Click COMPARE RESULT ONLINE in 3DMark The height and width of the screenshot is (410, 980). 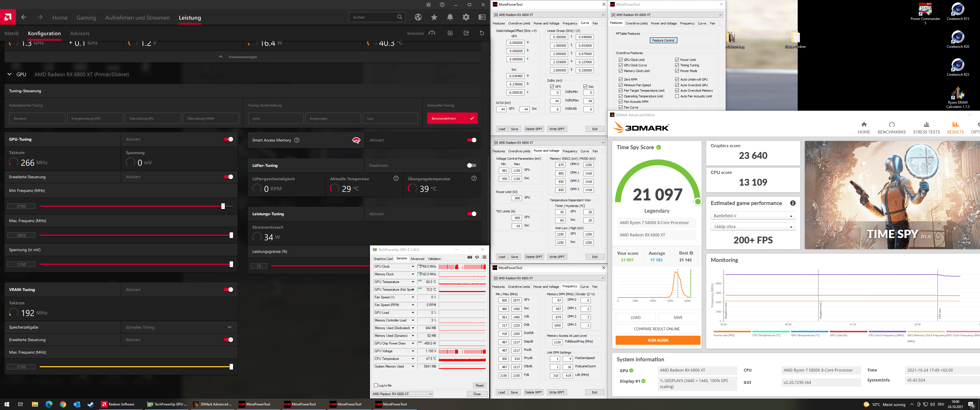[657, 329]
